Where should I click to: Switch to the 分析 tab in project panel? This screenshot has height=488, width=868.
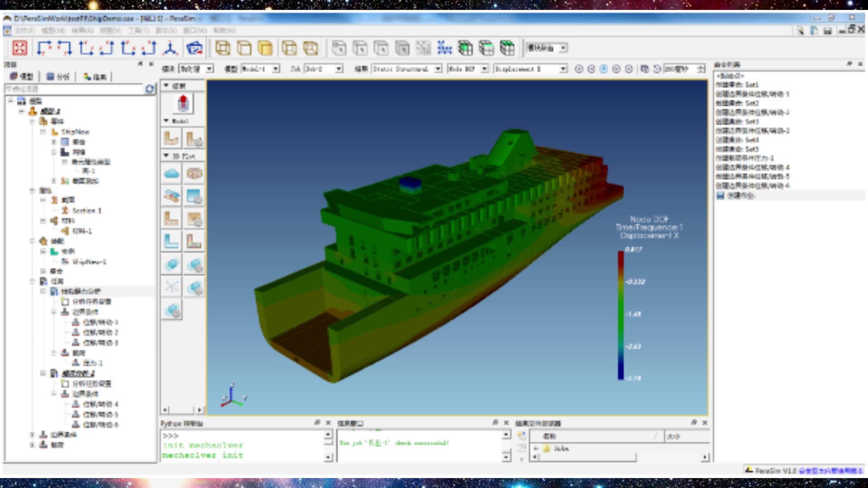58,76
